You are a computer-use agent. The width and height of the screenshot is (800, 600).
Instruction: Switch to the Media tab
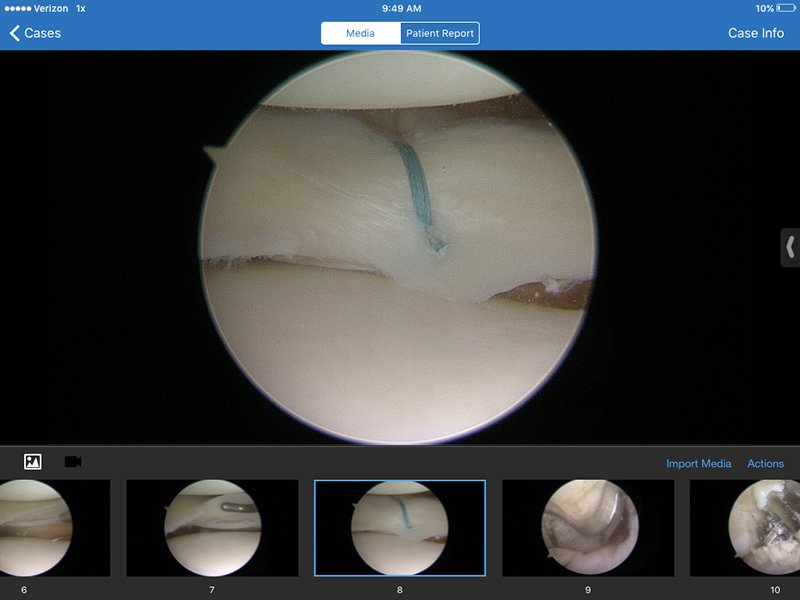coord(361,33)
